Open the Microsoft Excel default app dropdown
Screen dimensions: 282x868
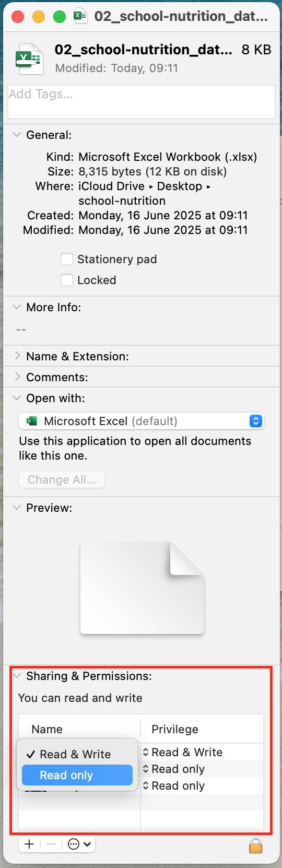[142, 421]
